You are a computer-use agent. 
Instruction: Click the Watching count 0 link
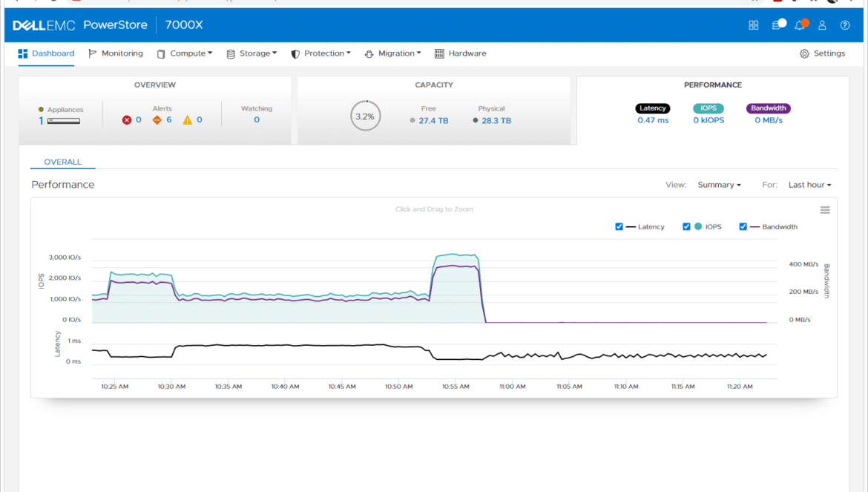257,119
